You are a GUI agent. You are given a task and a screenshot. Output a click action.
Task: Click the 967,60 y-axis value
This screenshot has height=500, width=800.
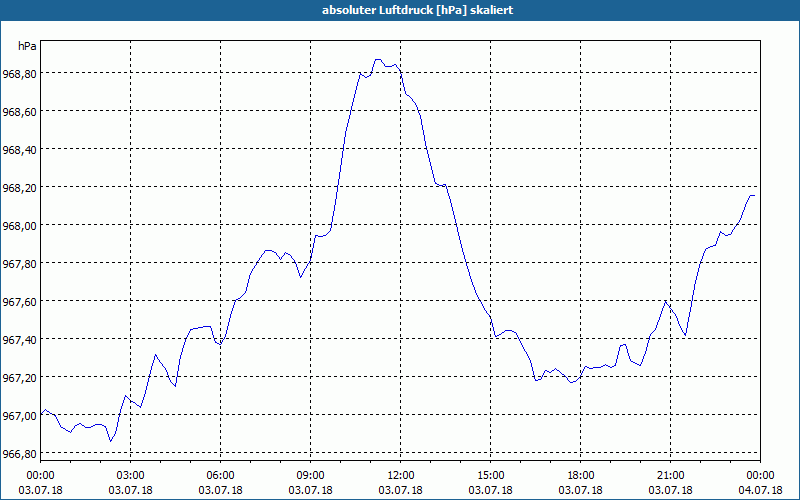point(20,302)
